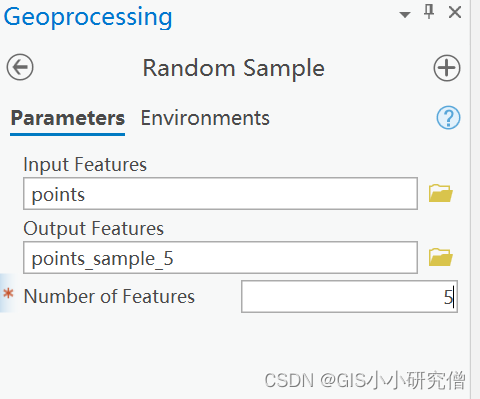This screenshot has height=399, width=480.
Task: Open tool help via question mark icon
Action: click(448, 118)
